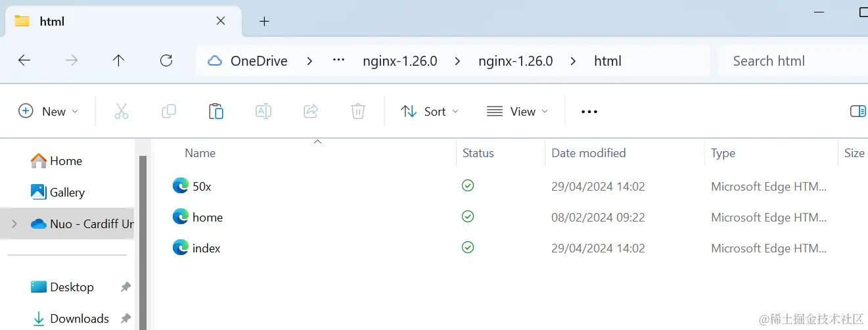The width and height of the screenshot is (868, 330).
Task: Click the Edge icon of index file
Action: (x=181, y=248)
